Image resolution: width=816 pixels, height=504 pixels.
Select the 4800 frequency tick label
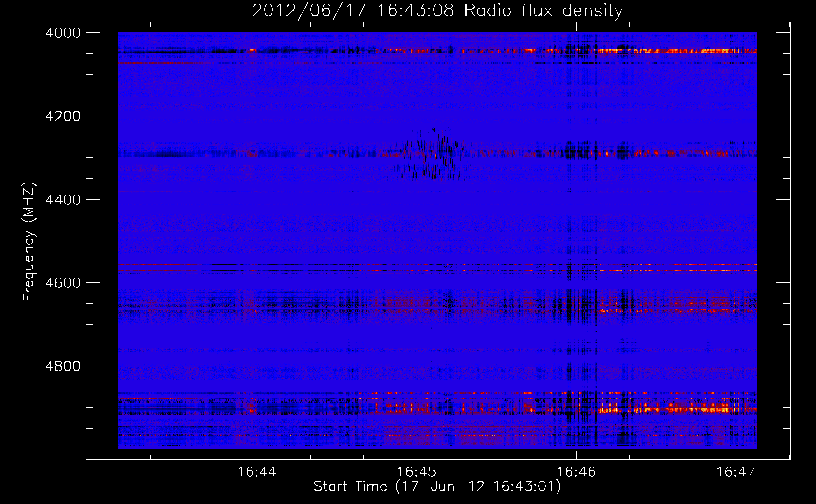(x=63, y=366)
